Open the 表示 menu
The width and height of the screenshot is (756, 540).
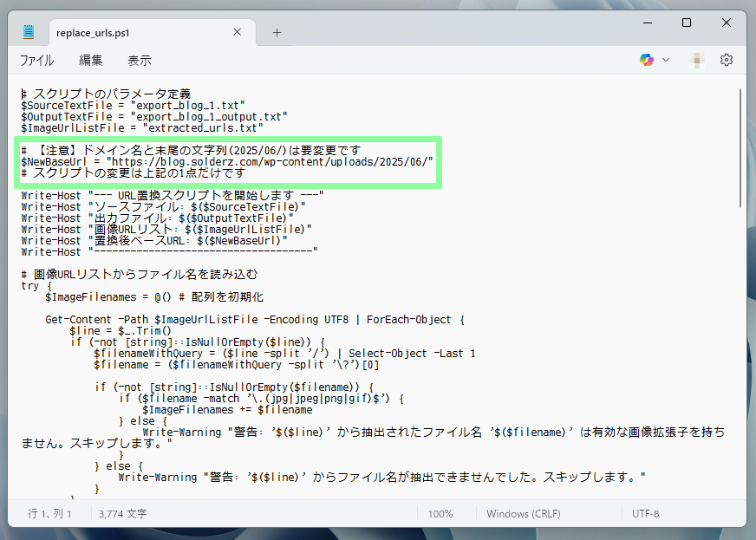pyautogui.click(x=140, y=60)
